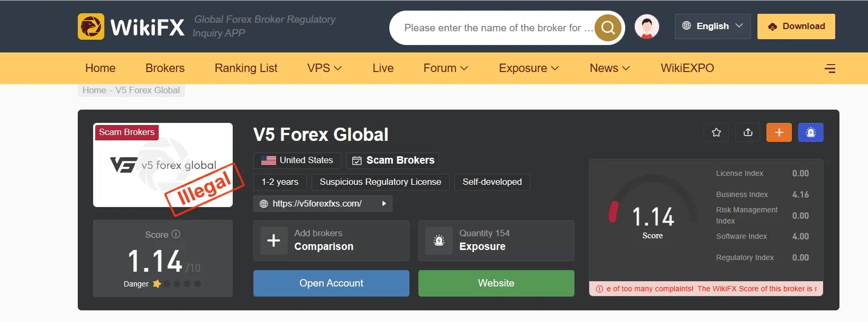
Task: Expand the Exposure nav menu
Action: click(x=528, y=68)
